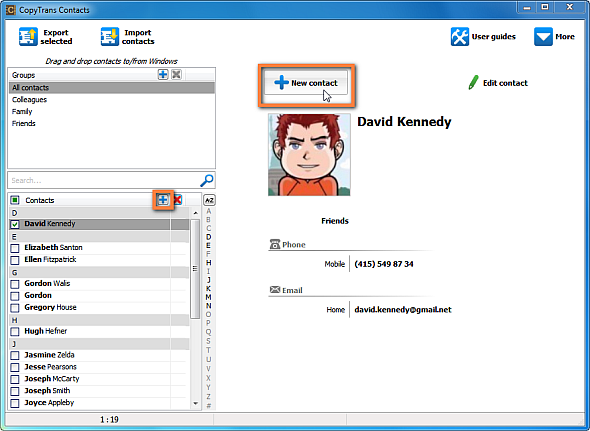This screenshot has width=590, height=431.
Task: Maximize the CopyTrans Contacts window
Action: pyautogui.click(x=545, y=7)
